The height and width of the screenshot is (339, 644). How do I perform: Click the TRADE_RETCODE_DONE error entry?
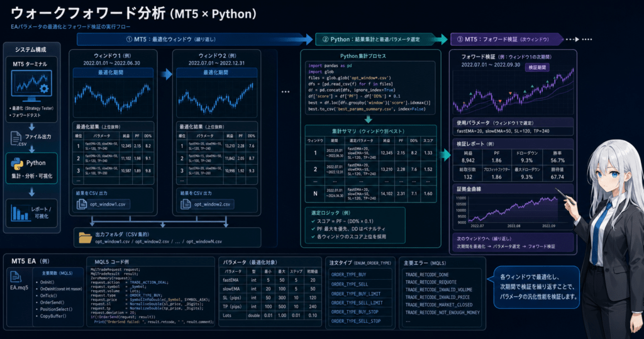[x=427, y=274]
